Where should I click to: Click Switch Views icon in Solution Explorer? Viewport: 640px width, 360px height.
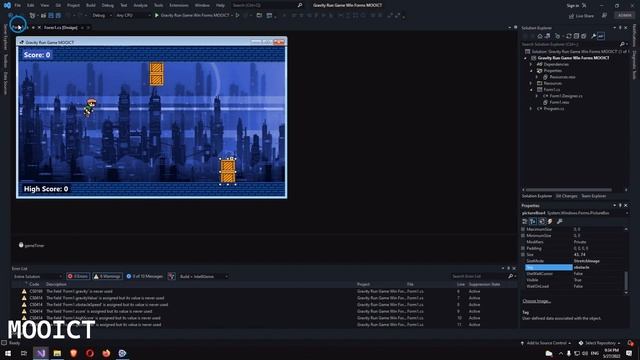click(x=547, y=36)
